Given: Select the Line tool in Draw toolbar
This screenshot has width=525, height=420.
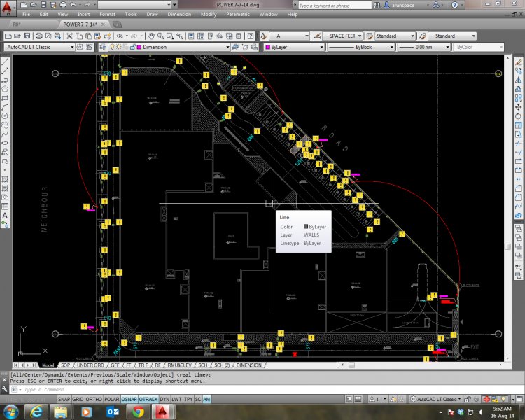Looking at the screenshot, I should tap(5, 62).
